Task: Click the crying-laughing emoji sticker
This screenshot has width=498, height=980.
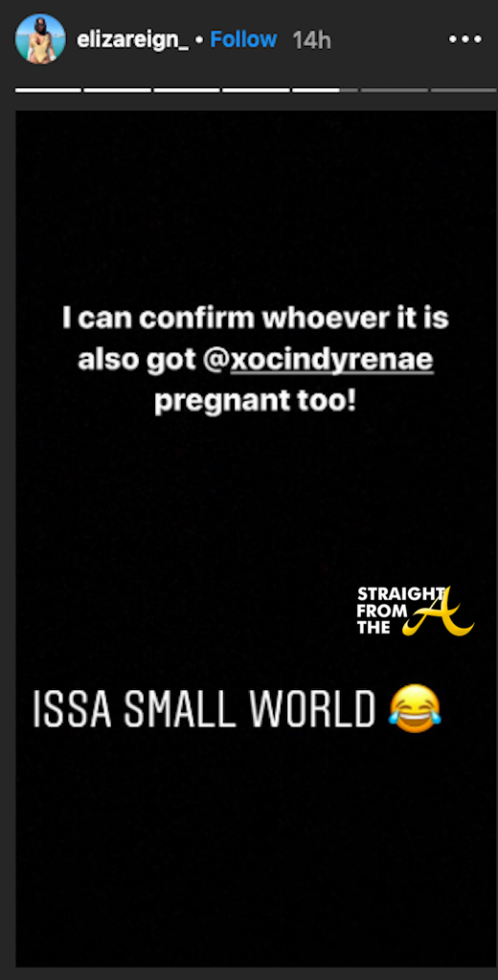Action: (x=415, y=708)
